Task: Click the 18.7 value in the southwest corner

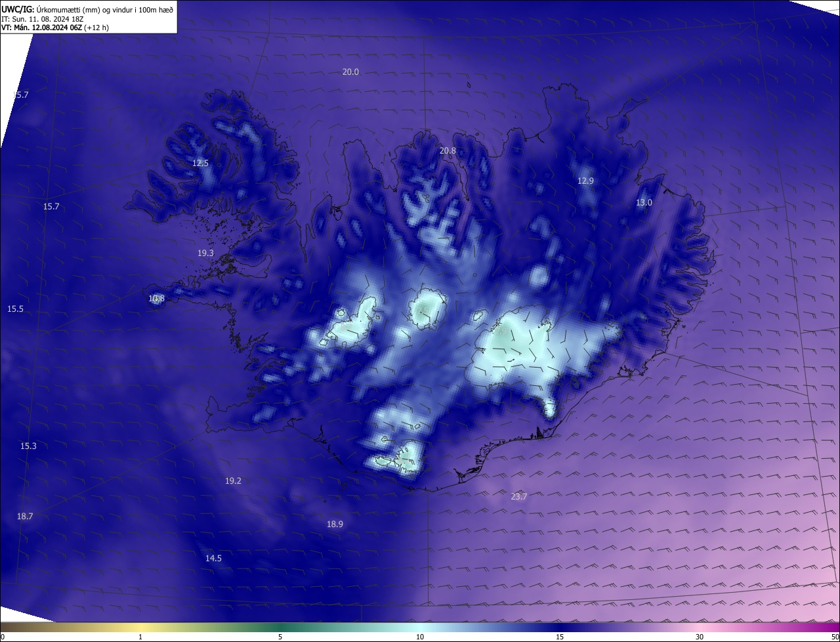Action: tap(25, 516)
